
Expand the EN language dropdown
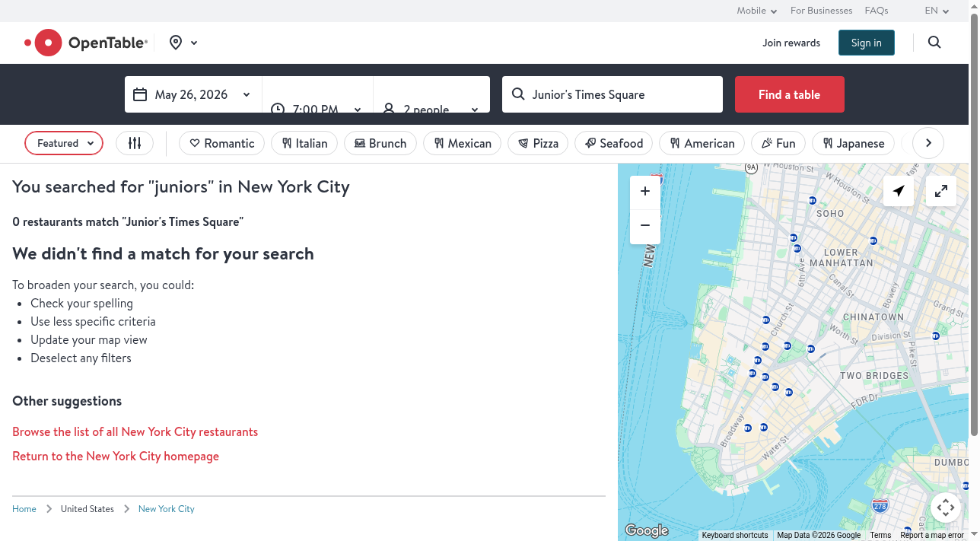[937, 11]
